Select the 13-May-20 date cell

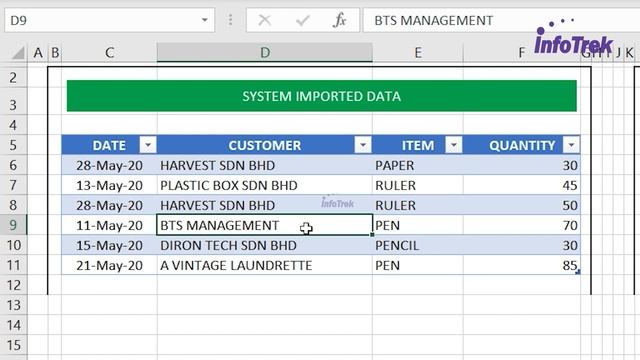pyautogui.click(x=109, y=185)
